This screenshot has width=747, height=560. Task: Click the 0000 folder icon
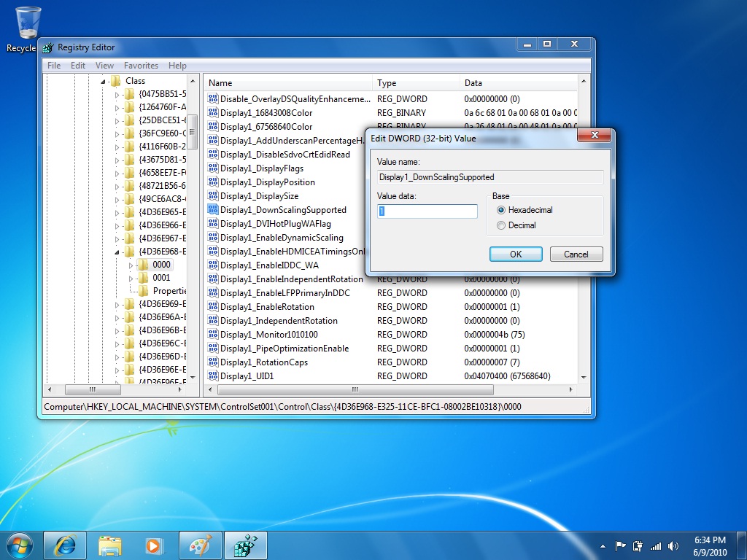point(143,265)
